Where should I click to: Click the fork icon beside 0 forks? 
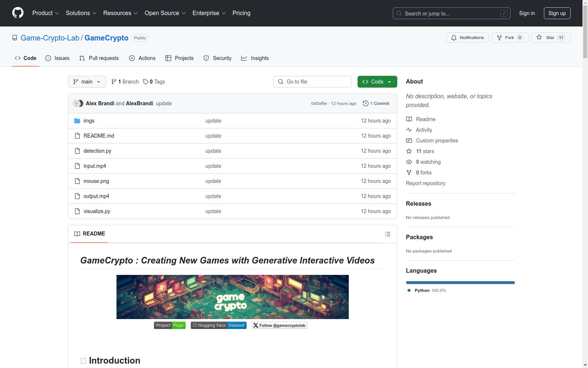pyautogui.click(x=409, y=173)
